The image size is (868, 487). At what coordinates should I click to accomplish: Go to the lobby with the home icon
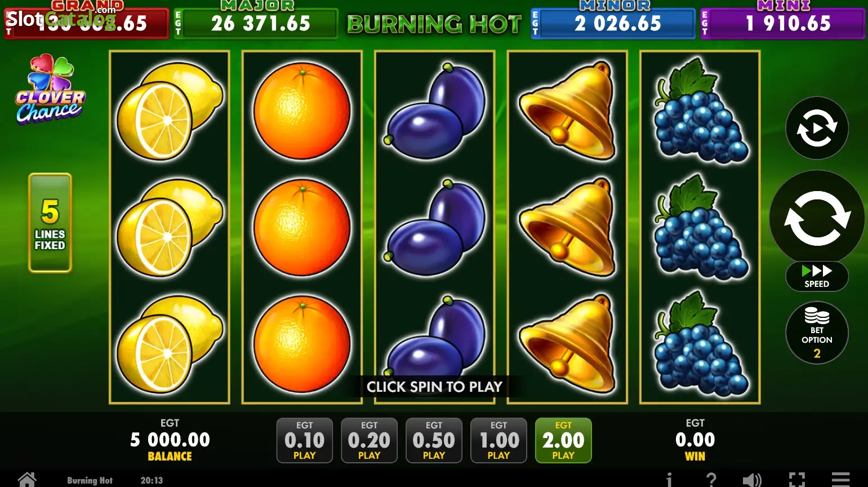coord(27,480)
